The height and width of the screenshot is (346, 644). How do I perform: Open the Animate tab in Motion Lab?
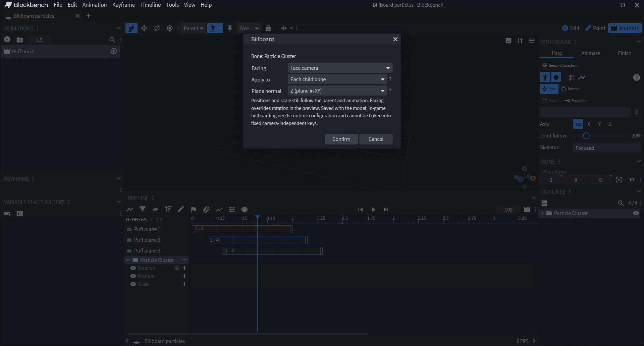tap(590, 53)
